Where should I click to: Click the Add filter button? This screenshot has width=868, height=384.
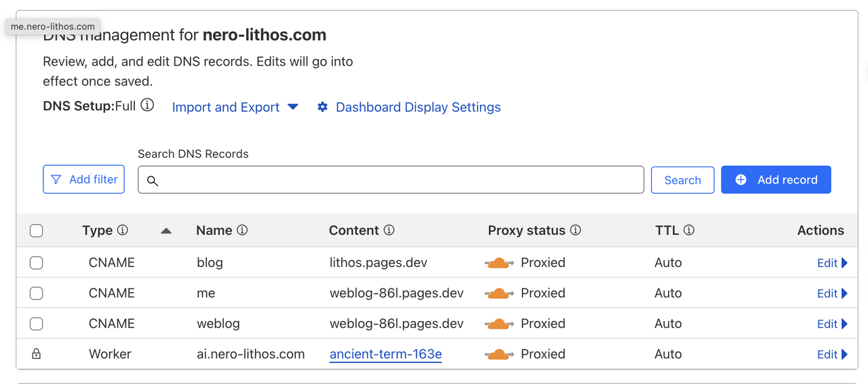click(x=83, y=179)
